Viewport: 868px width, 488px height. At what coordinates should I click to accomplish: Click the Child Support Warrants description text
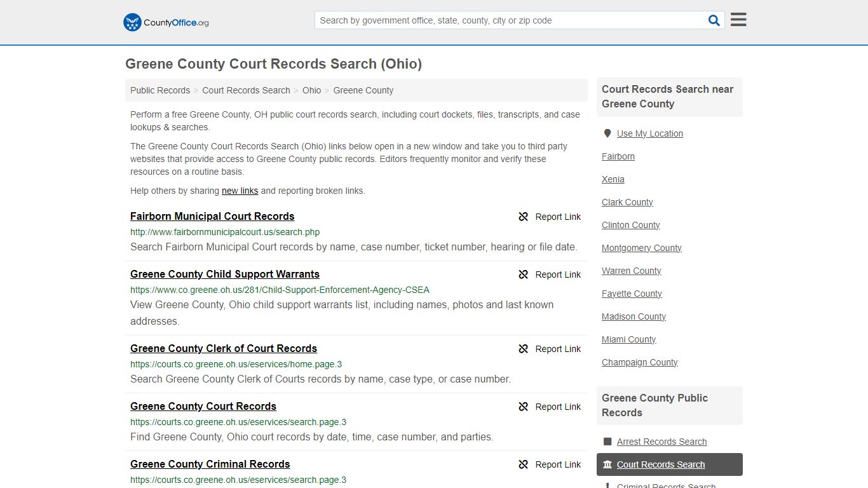pyautogui.click(x=342, y=313)
